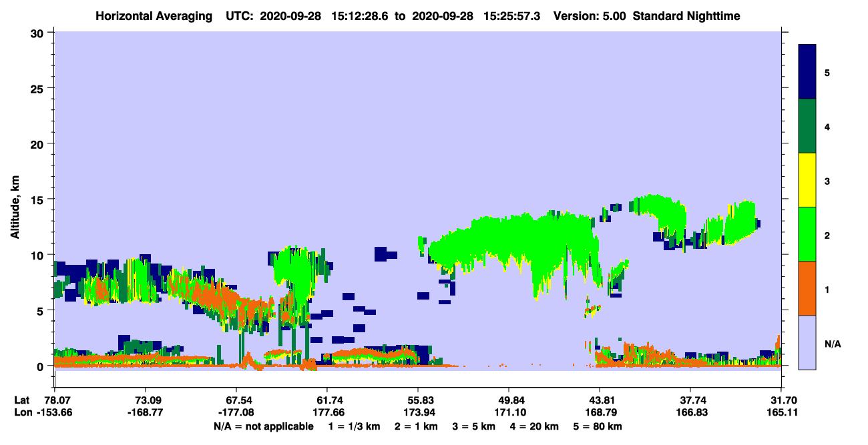Image resolution: width=868 pixels, height=445 pixels.
Task: Click the 'Version: 5.00' text in title
Action: 590,16
